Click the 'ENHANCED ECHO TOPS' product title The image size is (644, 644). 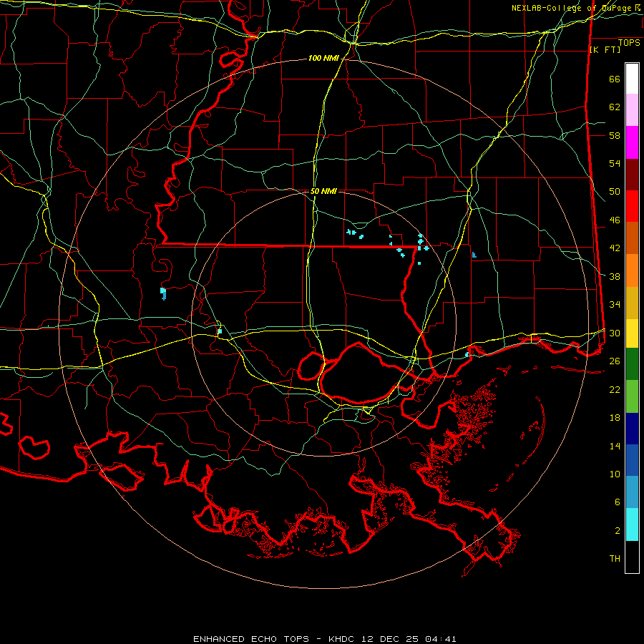pos(251,639)
